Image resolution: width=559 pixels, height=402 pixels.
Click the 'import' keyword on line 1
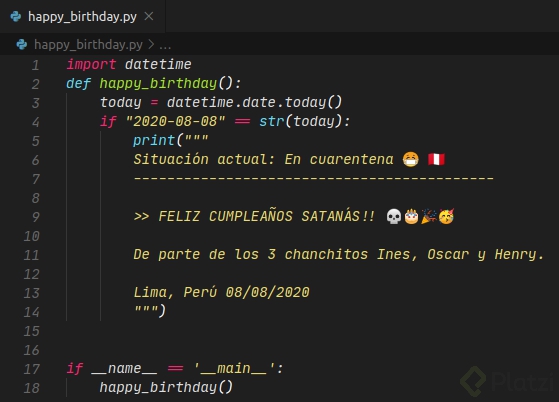pyautogui.click(x=91, y=65)
